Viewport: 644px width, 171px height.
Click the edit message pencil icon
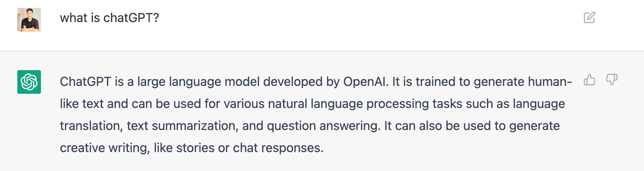589,18
